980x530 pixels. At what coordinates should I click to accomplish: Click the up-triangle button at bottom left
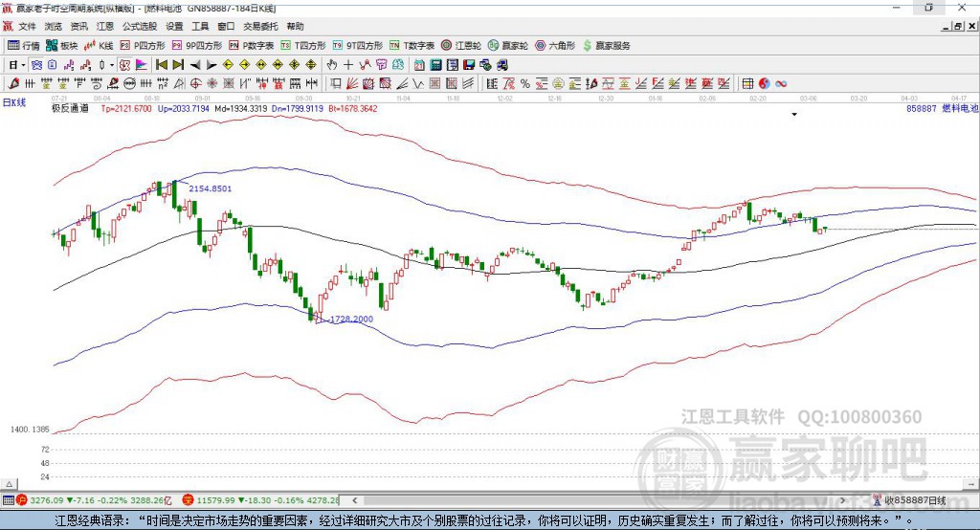tap(9, 484)
